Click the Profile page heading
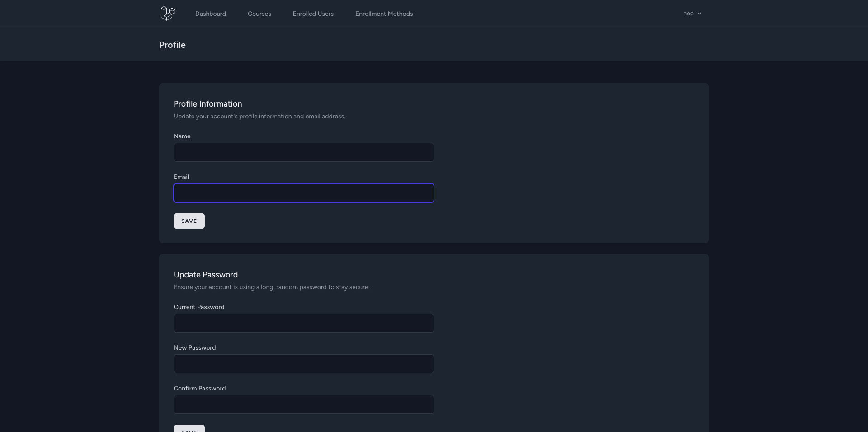This screenshot has width=868, height=432. (172, 45)
